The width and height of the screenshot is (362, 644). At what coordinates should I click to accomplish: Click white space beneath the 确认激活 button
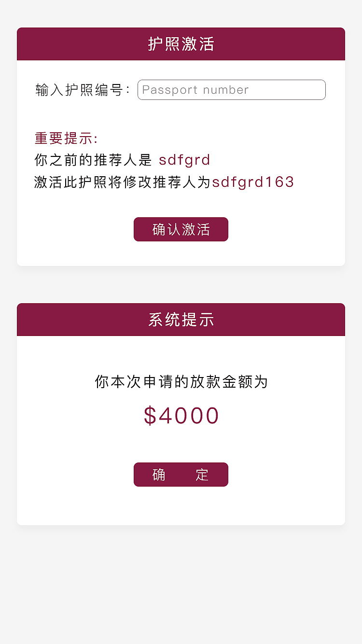tap(181, 253)
